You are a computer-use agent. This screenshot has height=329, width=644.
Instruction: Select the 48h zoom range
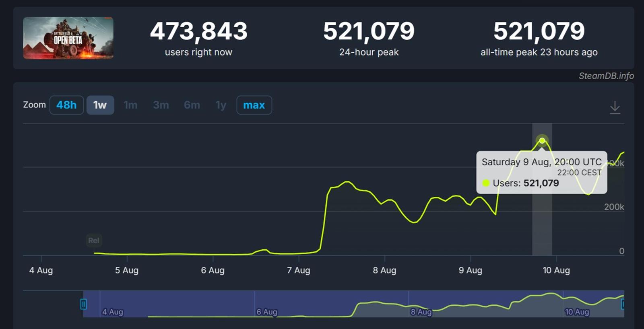point(66,105)
